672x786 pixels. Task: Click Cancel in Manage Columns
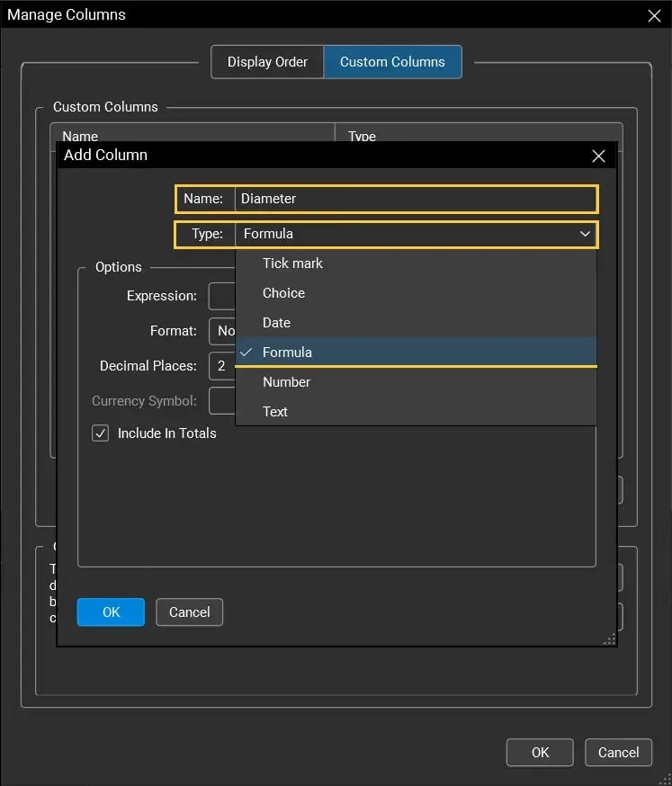click(618, 752)
